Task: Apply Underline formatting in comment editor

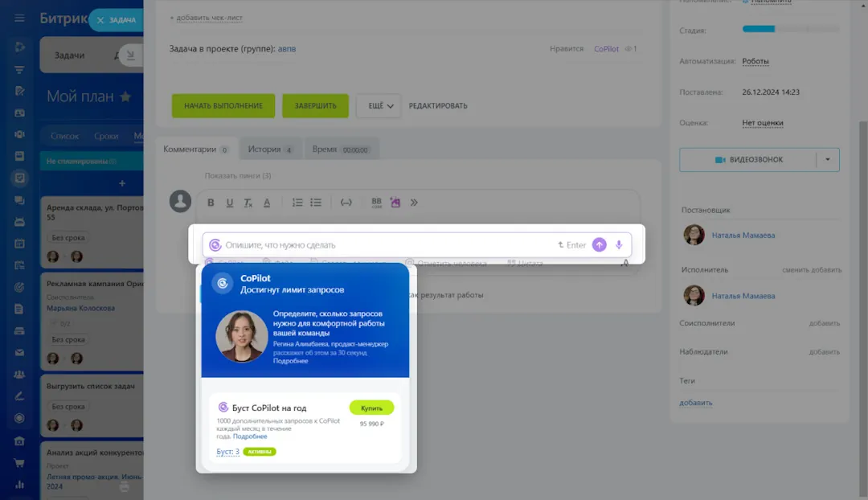Action: (x=230, y=203)
